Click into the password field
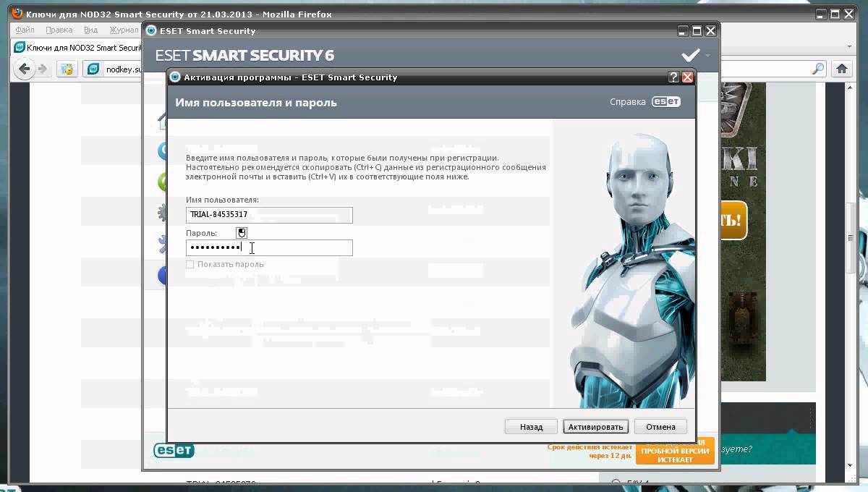 [x=269, y=247]
